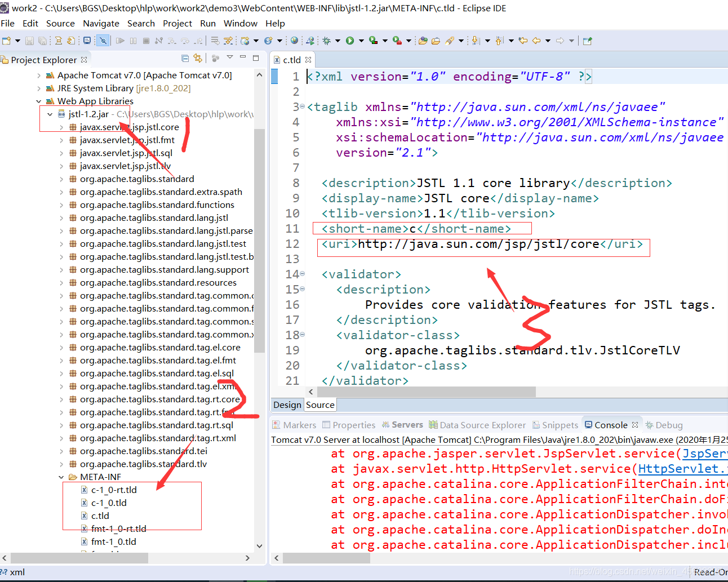Open the Run button dropdown arrow
The height and width of the screenshot is (582, 728).
click(x=361, y=41)
